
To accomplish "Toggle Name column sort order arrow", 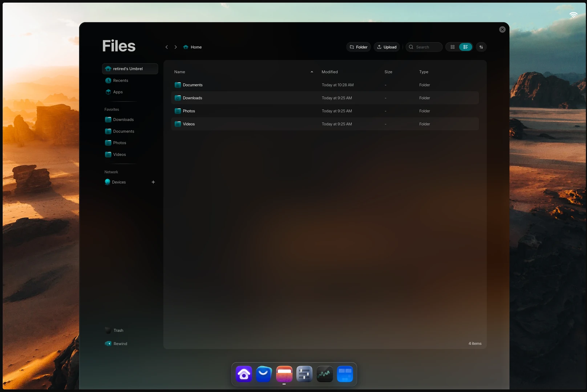I will pyautogui.click(x=312, y=72).
